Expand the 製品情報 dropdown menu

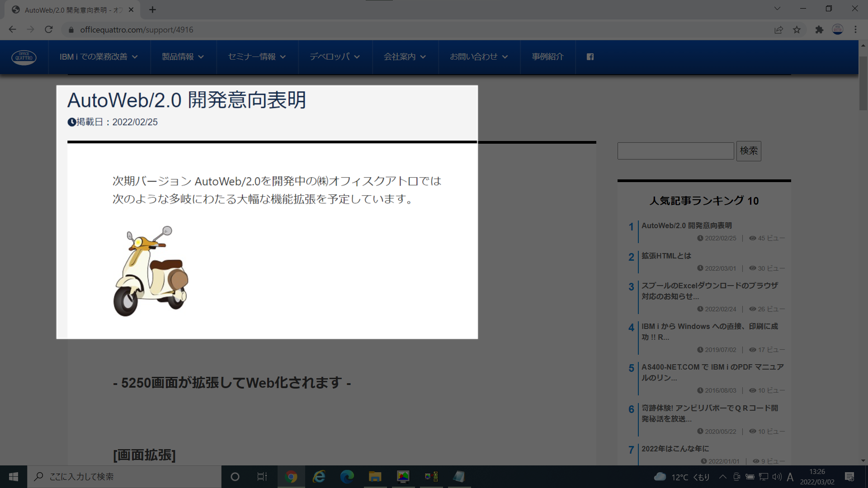click(x=183, y=57)
